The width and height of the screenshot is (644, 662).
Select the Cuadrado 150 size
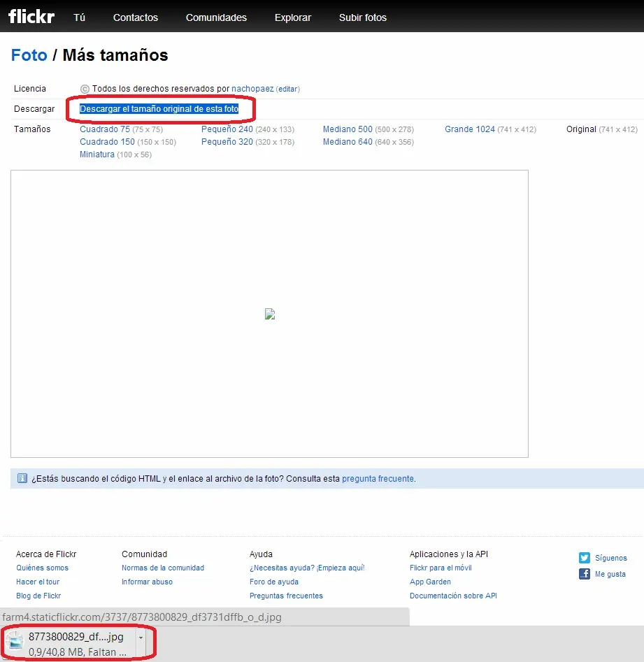tap(107, 142)
